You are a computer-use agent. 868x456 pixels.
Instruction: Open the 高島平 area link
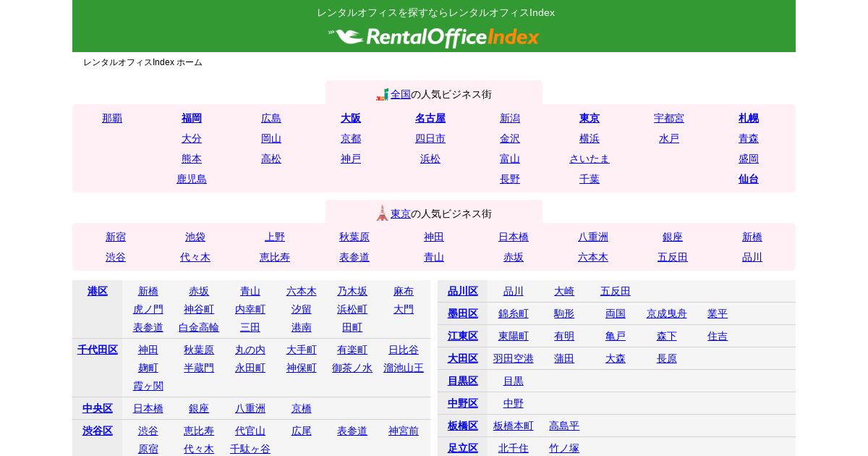pyautogui.click(x=564, y=426)
